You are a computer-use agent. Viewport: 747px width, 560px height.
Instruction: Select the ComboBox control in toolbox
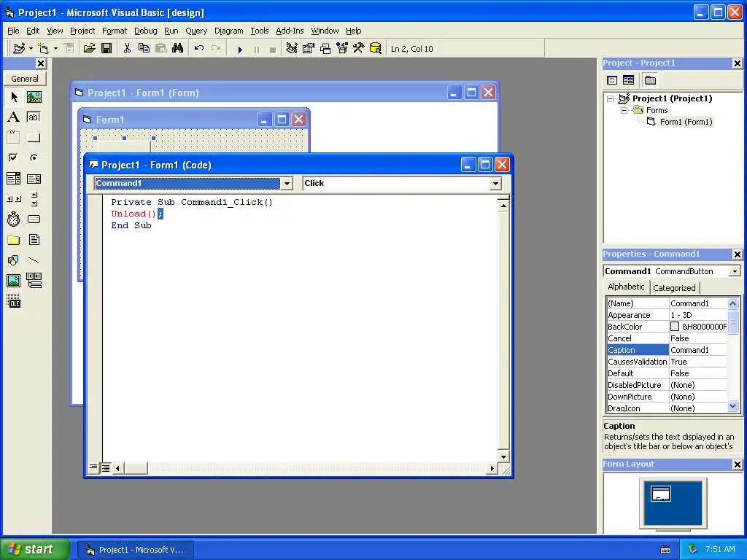point(14,179)
